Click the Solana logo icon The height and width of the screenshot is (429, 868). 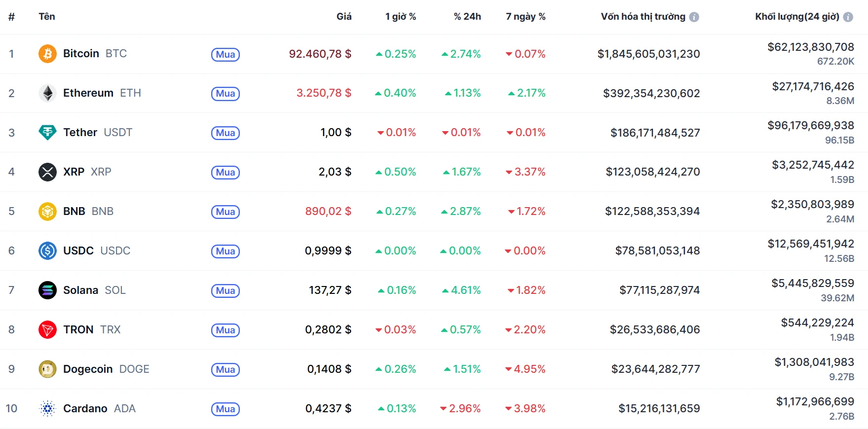pos(47,290)
